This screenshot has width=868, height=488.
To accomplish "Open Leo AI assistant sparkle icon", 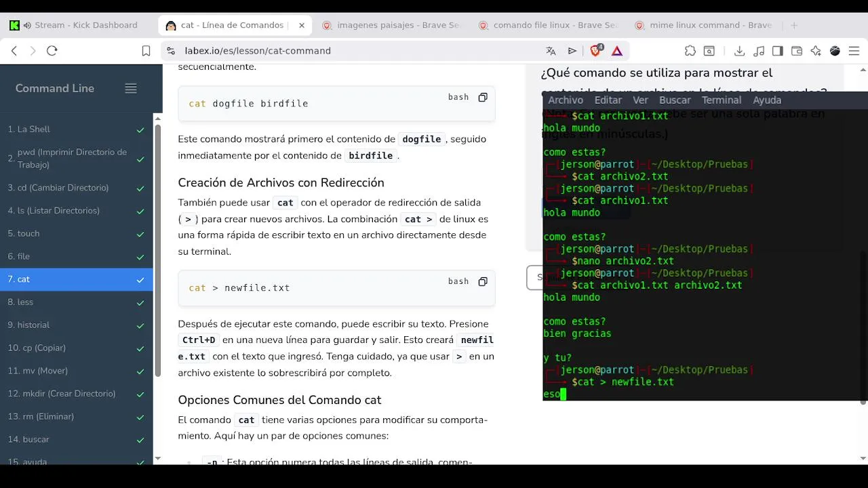I will 816,51.
